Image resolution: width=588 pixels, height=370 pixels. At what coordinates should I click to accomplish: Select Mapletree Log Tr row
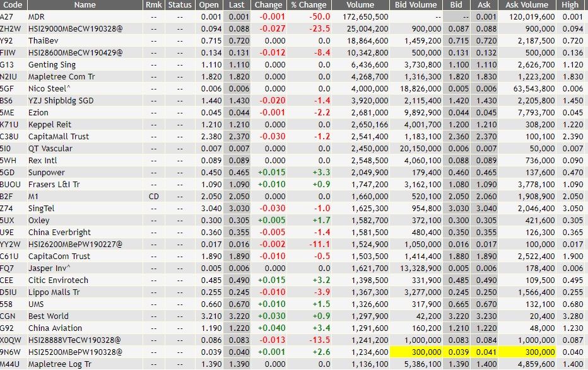(x=294, y=364)
